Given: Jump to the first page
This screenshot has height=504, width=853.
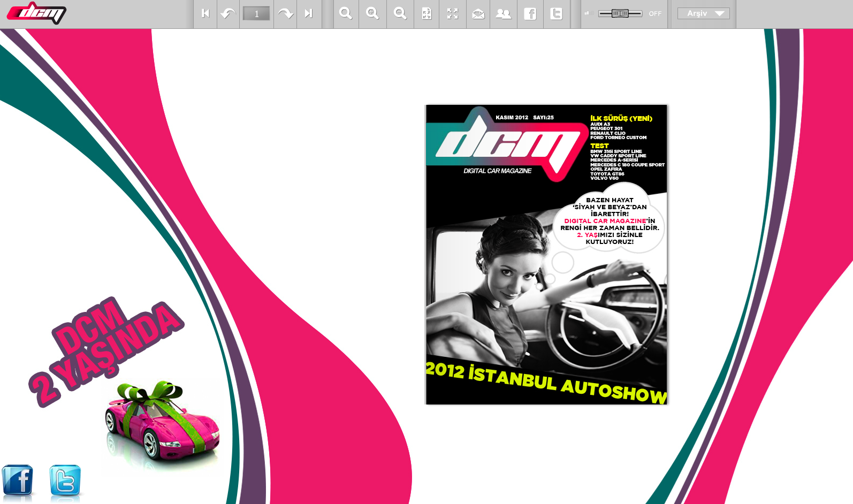Looking at the screenshot, I should coord(205,14).
